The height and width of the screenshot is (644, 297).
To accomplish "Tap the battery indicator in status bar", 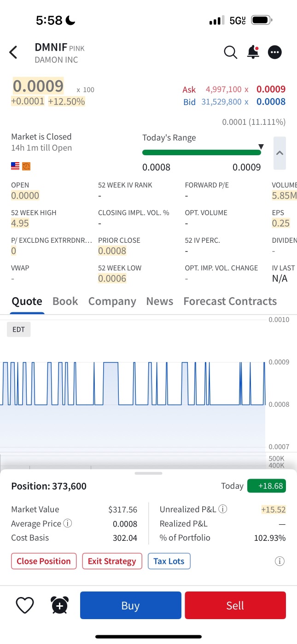I will coord(262,20).
